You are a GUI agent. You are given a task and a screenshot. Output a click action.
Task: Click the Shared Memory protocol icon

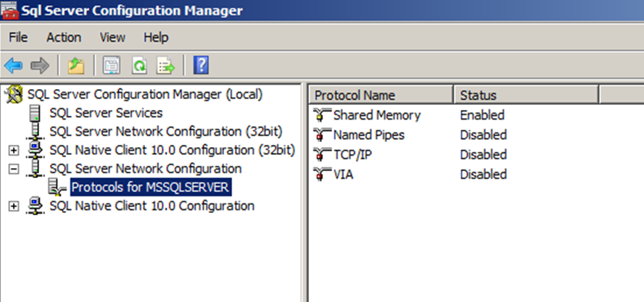(321, 115)
